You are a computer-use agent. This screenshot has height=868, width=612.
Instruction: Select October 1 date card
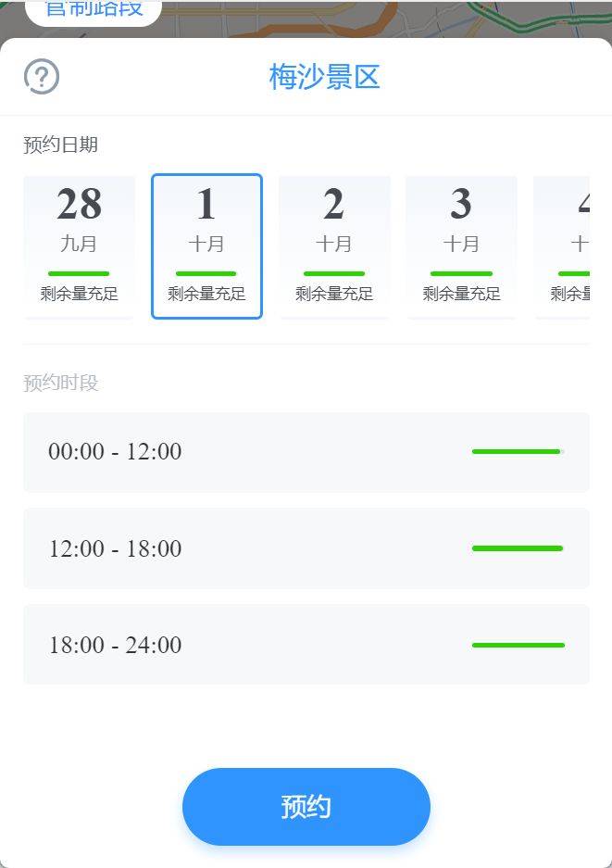(x=206, y=247)
